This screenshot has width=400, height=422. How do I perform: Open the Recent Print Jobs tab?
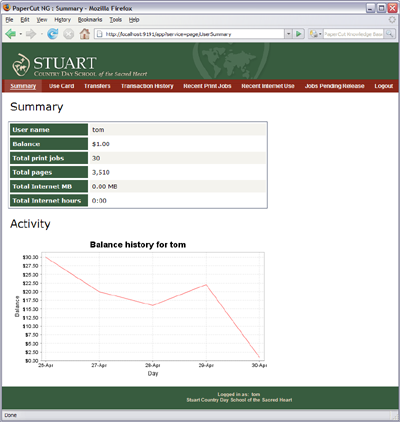[x=207, y=86]
